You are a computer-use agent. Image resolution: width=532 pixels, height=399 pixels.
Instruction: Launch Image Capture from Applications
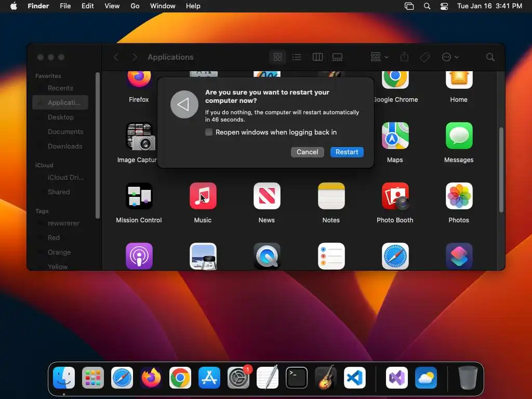tap(141, 136)
